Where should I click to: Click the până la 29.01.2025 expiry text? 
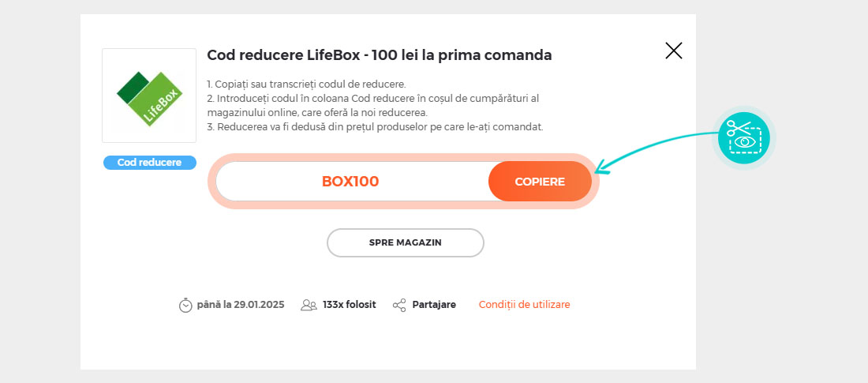241,304
